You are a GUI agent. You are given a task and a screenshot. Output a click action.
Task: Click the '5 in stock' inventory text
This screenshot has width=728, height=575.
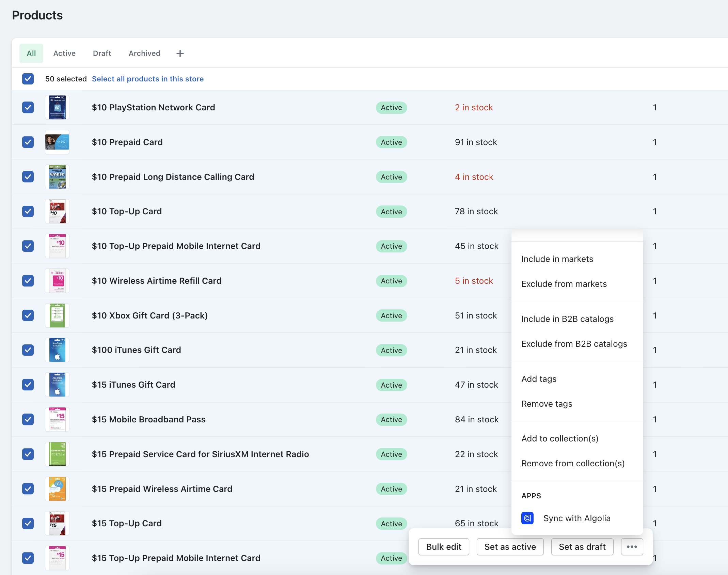[474, 281]
